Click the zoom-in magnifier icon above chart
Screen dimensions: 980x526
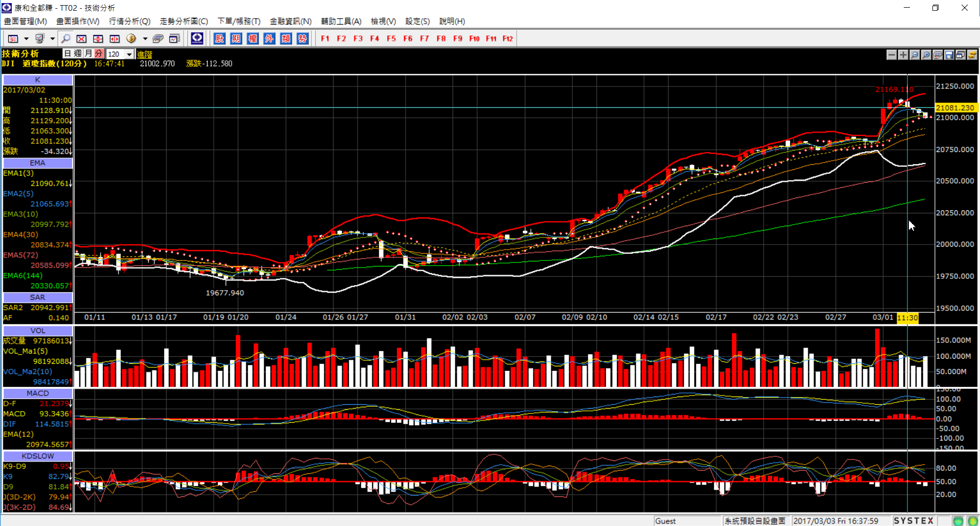926,55
